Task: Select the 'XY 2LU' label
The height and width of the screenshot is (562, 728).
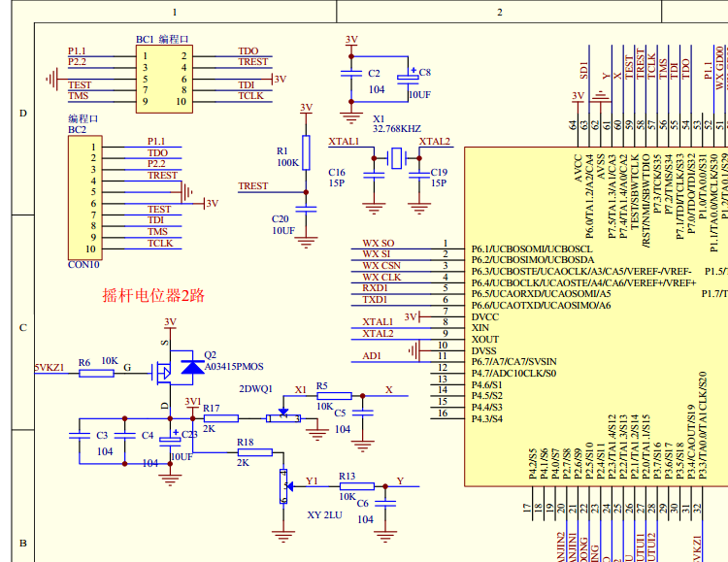Action: 324,514
